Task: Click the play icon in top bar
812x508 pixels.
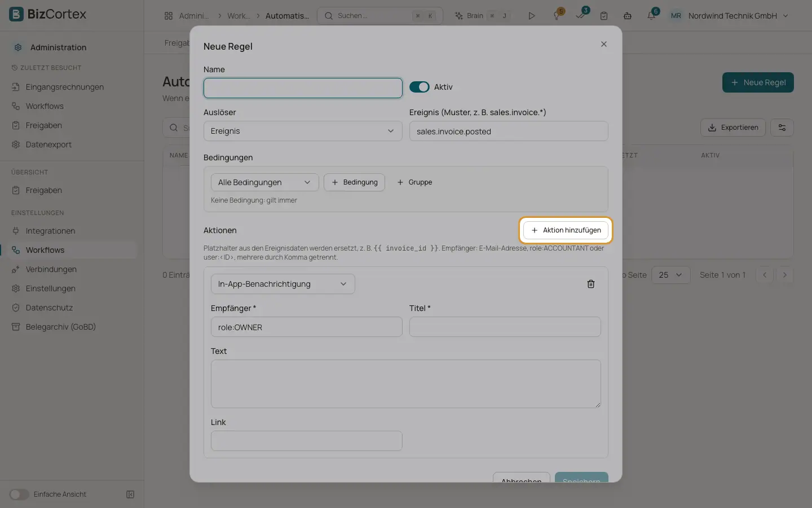Action: pos(531,16)
